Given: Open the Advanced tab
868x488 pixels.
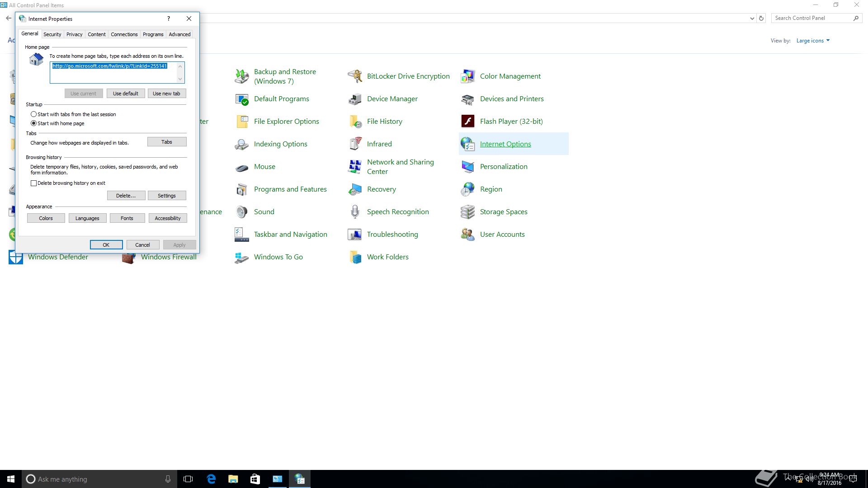Looking at the screenshot, I should [x=180, y=34].
